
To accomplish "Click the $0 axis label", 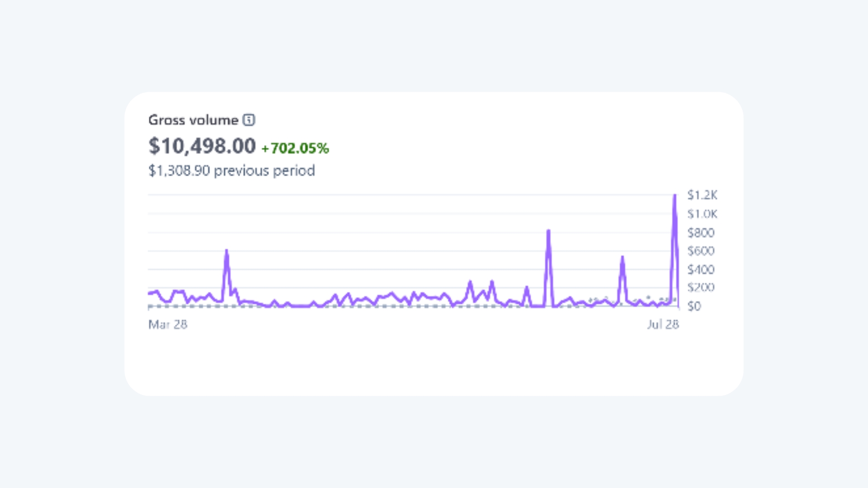I will coord(694,306).
